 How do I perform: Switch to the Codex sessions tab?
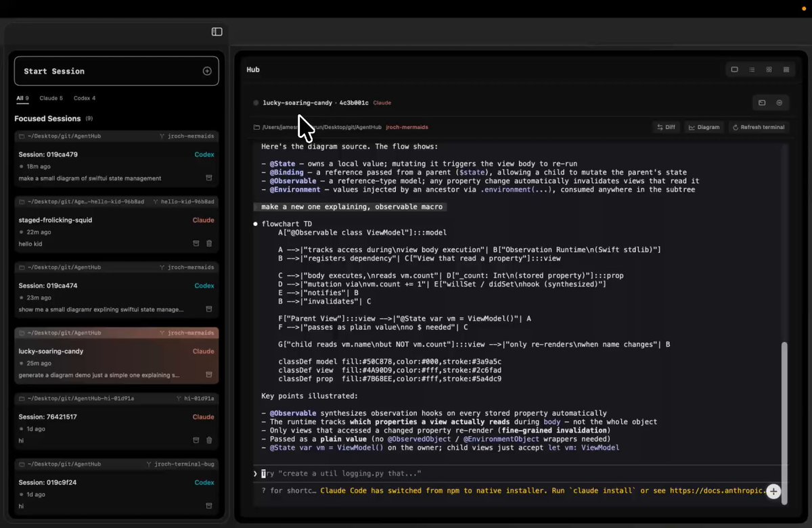coord(84,98)
